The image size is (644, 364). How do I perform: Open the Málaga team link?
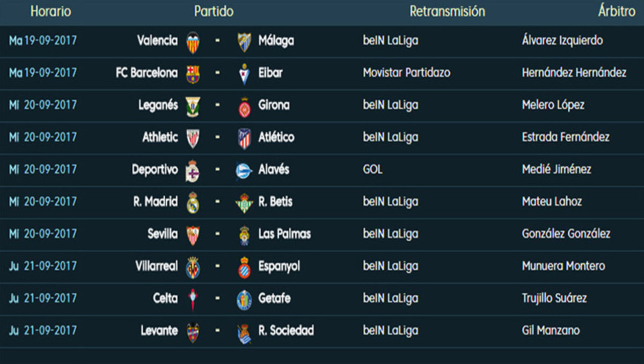click(276, 41)
